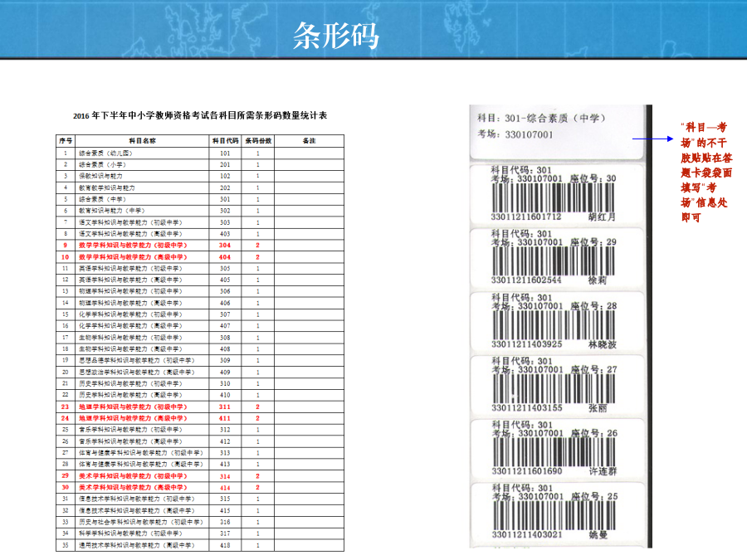The height and width of the screenshot is (560, 747).
Task: Select 思想品德学科知识与教学能力(初级中学) row
Action: pos(200,361)
